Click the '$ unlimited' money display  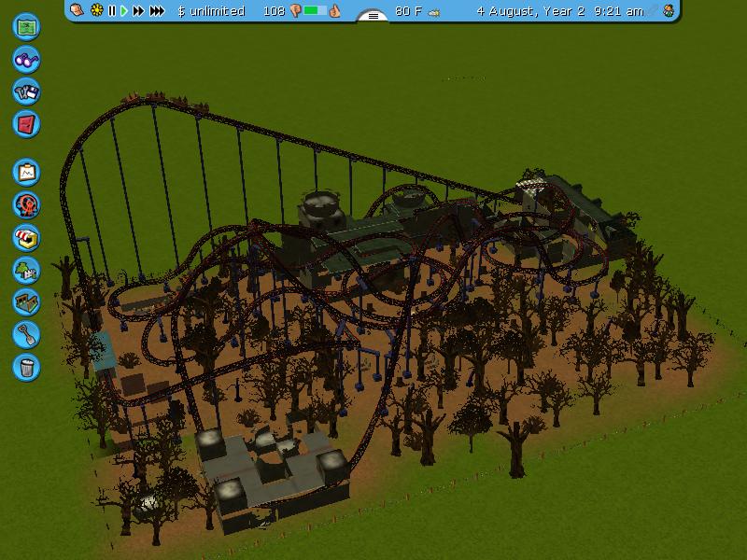coord(211,11)
